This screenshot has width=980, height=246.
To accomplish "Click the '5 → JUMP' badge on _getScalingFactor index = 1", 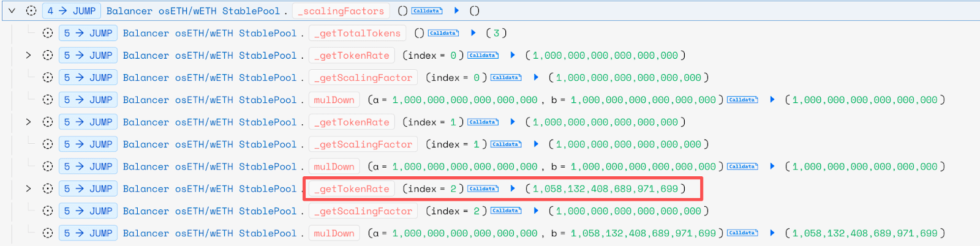I will point(88,144).
